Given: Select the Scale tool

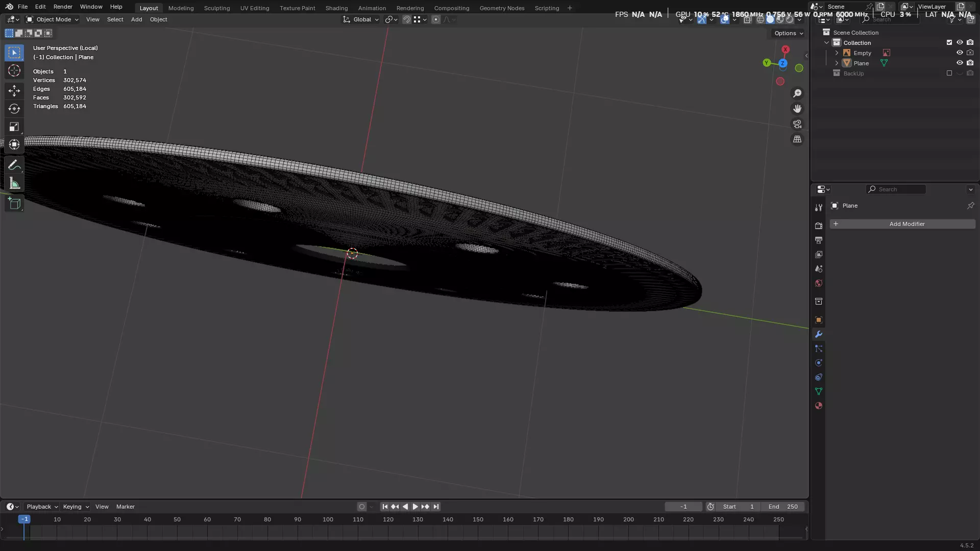Looking at the screenshot, I should pos(14,127).
